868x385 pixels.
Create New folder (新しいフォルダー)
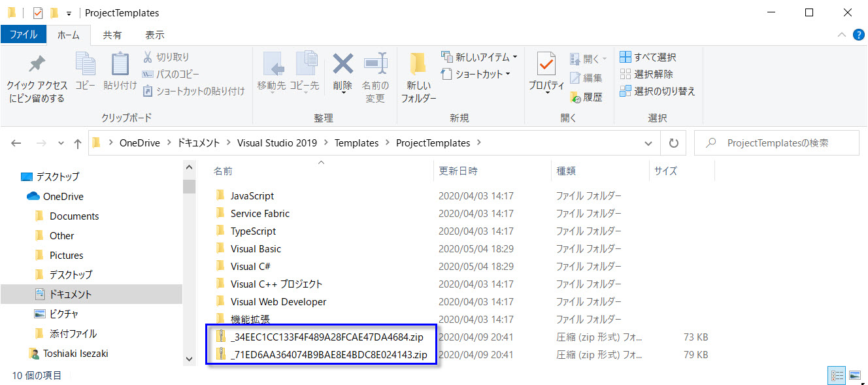(418, 78)
